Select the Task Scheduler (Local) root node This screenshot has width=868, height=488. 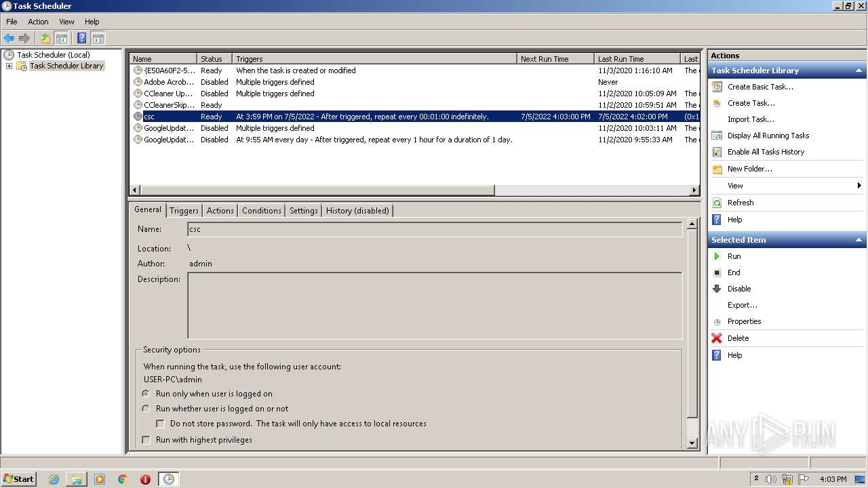tap(53, 55)
